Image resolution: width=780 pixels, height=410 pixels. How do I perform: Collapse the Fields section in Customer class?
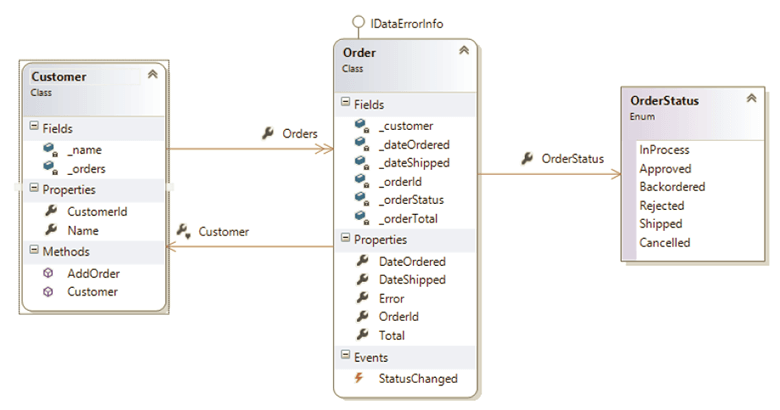(x=34, y=126)
